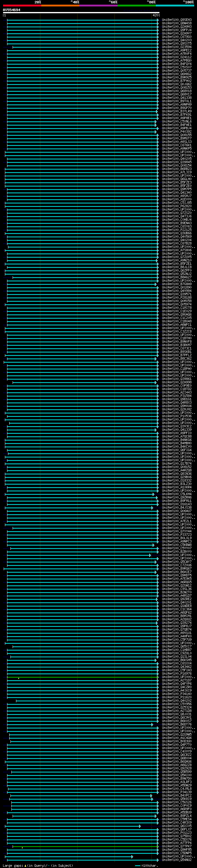The width and height of the screenshot is (197, 868).
Task: Select the UniRef100_O23594 label
Action: (x=177, y=47)
